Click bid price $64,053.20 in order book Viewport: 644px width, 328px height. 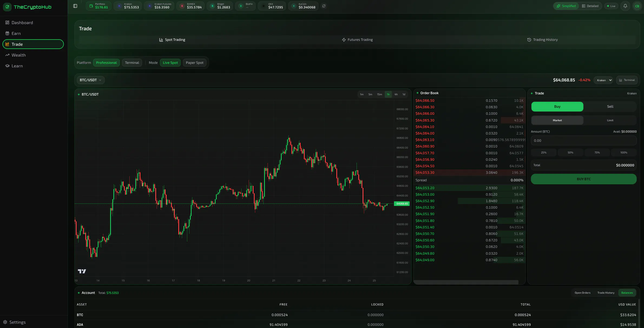click(x=425, y=188)
